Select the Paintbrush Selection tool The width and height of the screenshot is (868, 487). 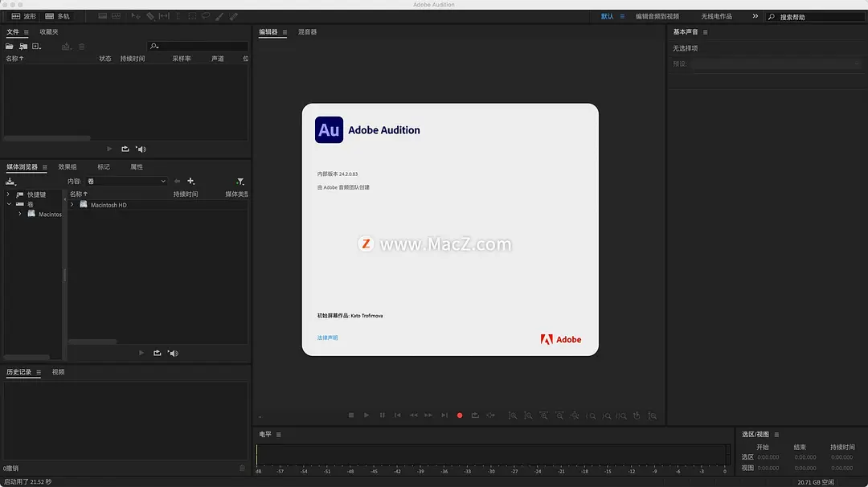[219, 16]
